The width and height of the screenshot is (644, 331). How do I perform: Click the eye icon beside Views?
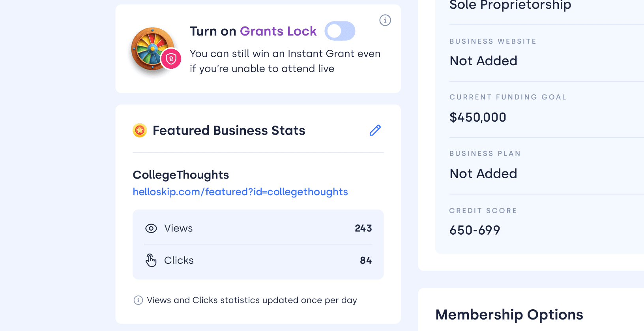[151, 228]
